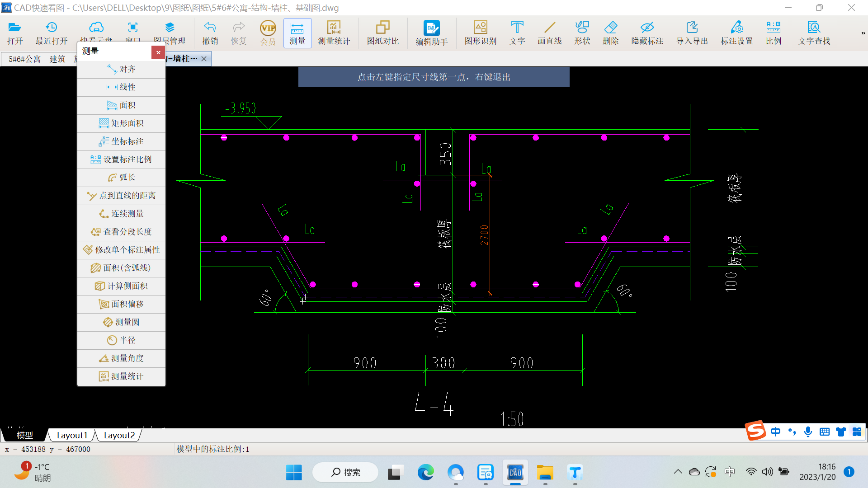The width and height of the screenshot is (868, 488).
Task: Activate the 删除 eraser tool
Action: tap(611, 33)
